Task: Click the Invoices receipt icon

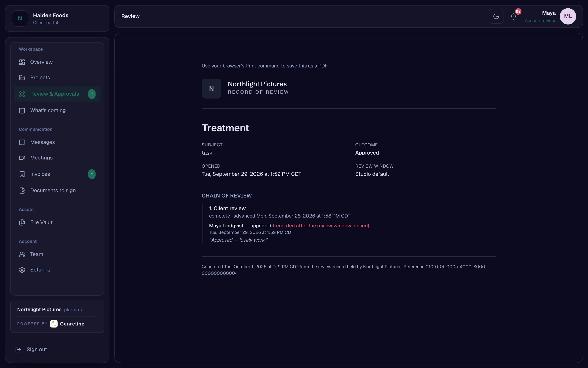Action: (x=22, y=174)
